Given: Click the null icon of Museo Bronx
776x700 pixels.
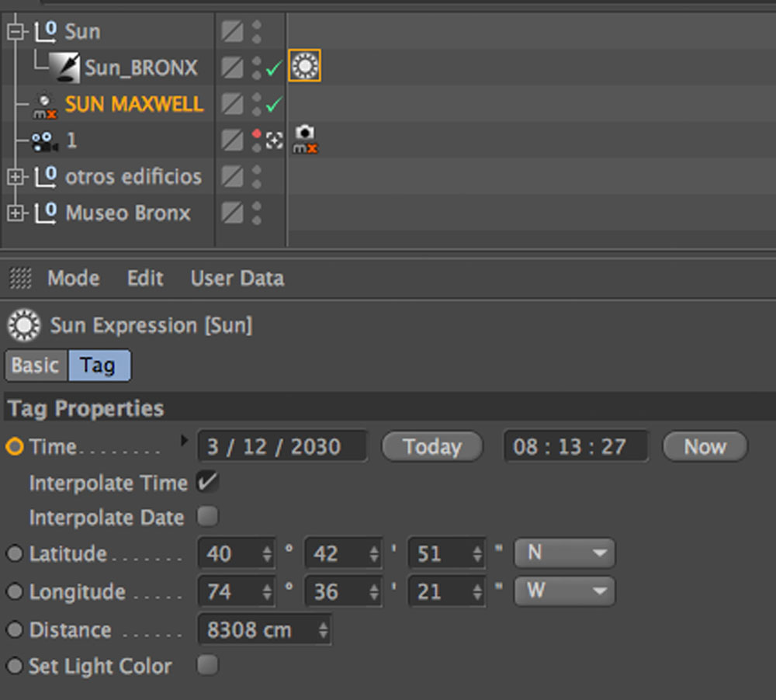Looking at the screenshot, I should click(x=46, y=213).
